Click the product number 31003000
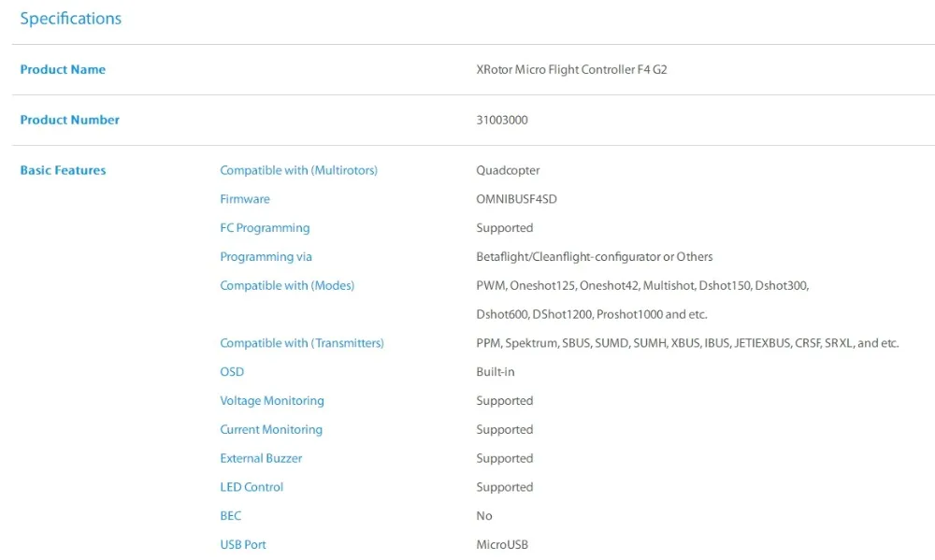 click(501, 120)
